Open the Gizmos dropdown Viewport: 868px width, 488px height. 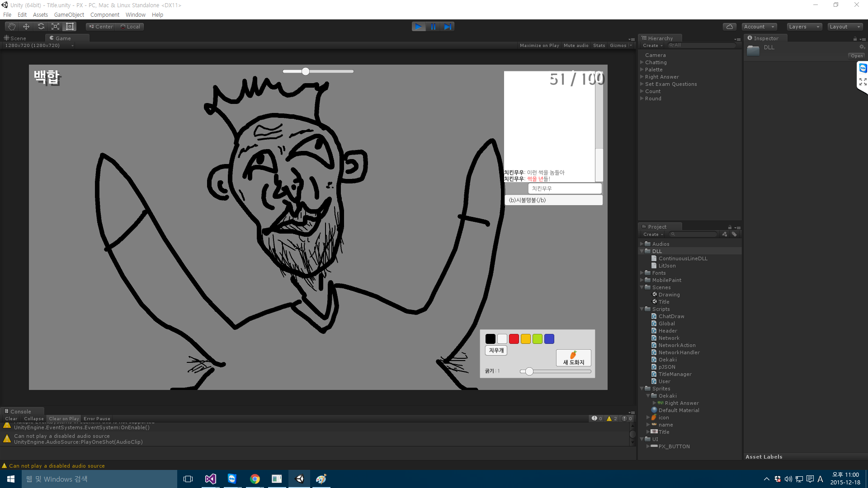point(620,46)
